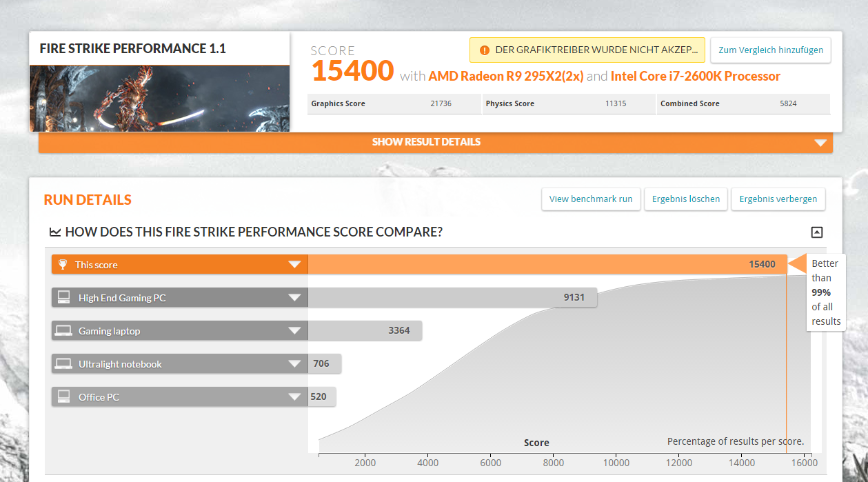
Task: Click the Fire Strike benchmark thumbnail image
Action: point(159,98)
